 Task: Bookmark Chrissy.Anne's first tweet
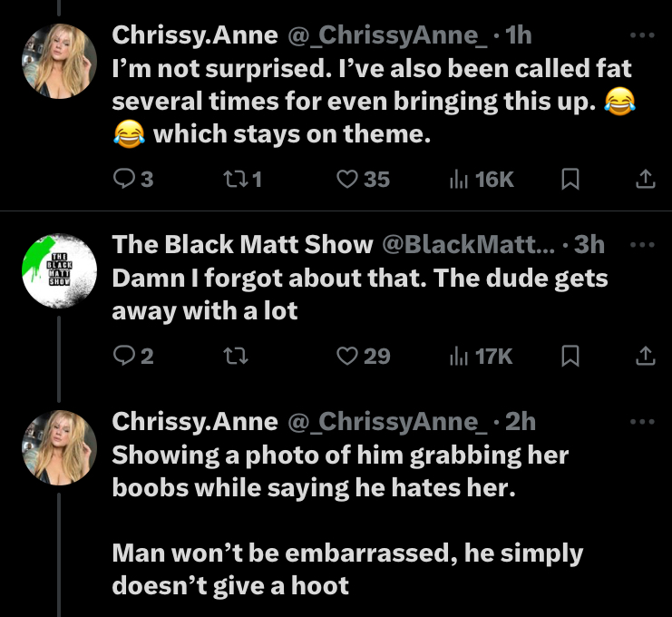point(570,180)
